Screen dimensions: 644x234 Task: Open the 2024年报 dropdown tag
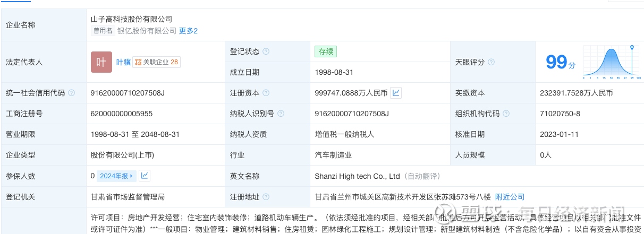coord(116,176)
